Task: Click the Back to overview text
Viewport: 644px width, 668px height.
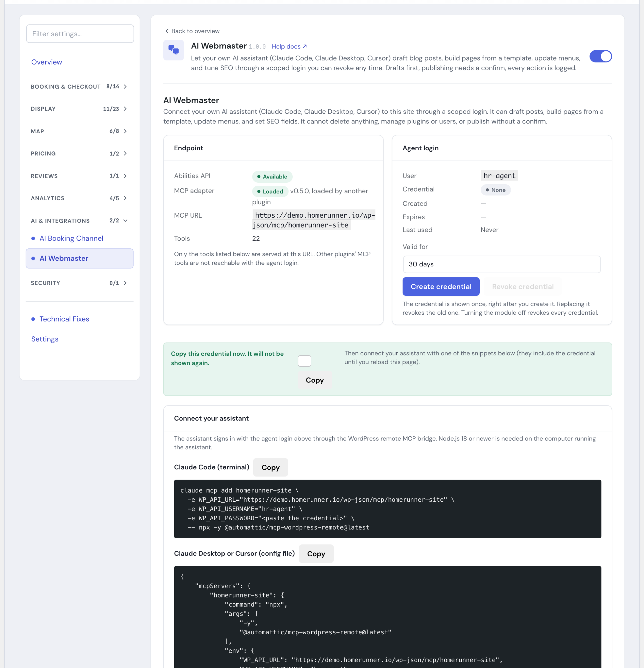Action: coord(196,31)
